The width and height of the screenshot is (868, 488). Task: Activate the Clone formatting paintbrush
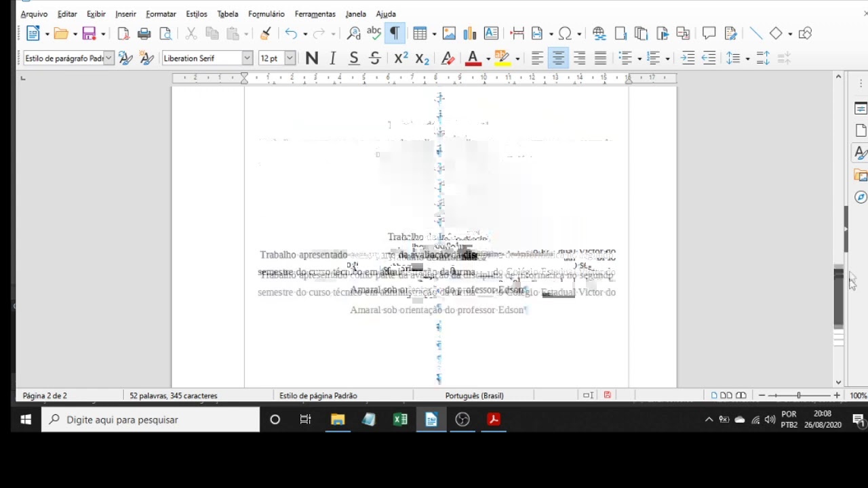tap(266, 33)
